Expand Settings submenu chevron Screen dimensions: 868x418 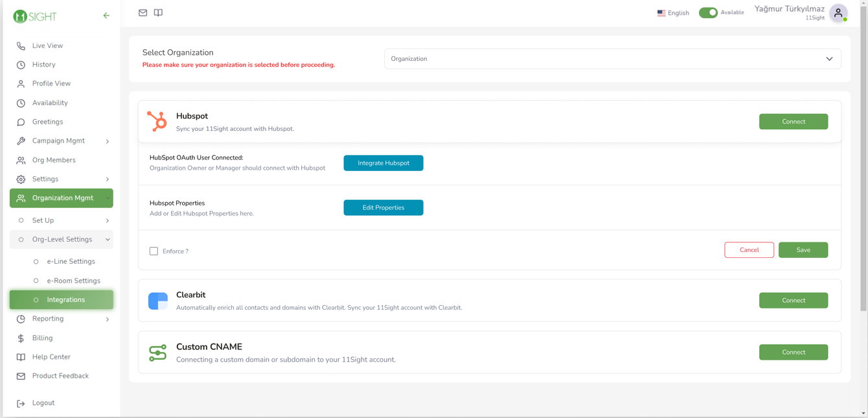pos(108,180)
